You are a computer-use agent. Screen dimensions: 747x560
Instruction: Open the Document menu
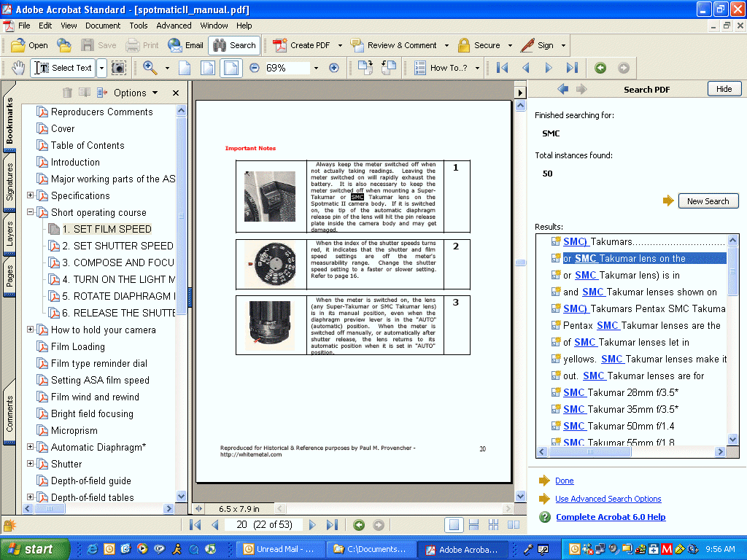click(103, 26)
